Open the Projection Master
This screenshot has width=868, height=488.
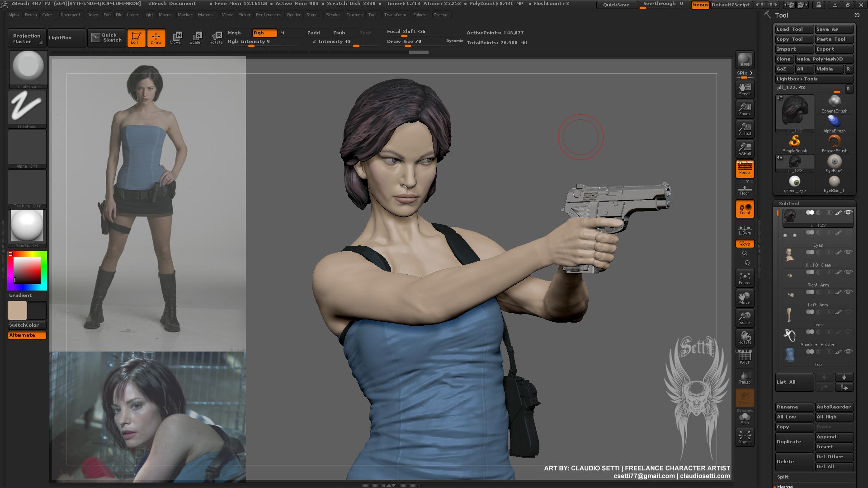pyautogui.click(x=27, y=38)
